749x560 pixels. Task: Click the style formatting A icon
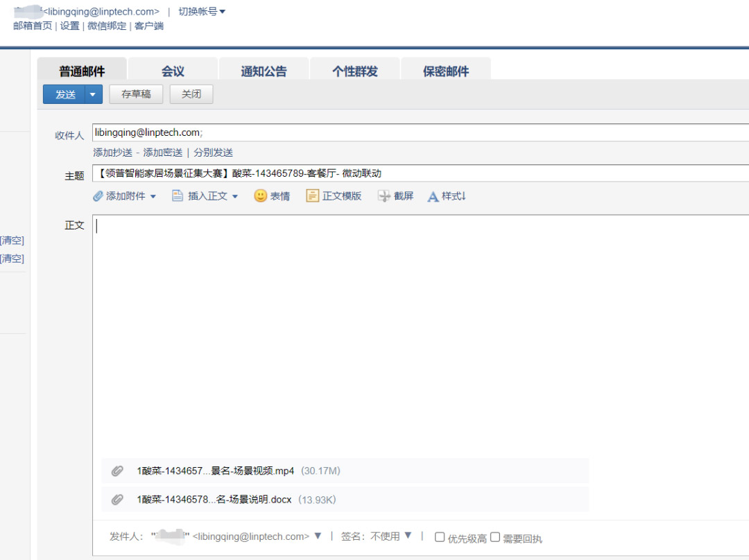click(x=433, y=197)
